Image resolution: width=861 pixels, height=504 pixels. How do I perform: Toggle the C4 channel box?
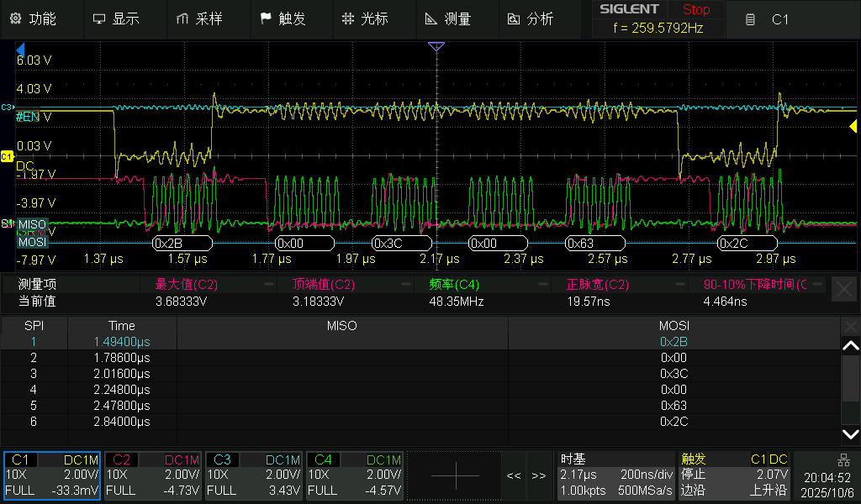tap(355, 475)
